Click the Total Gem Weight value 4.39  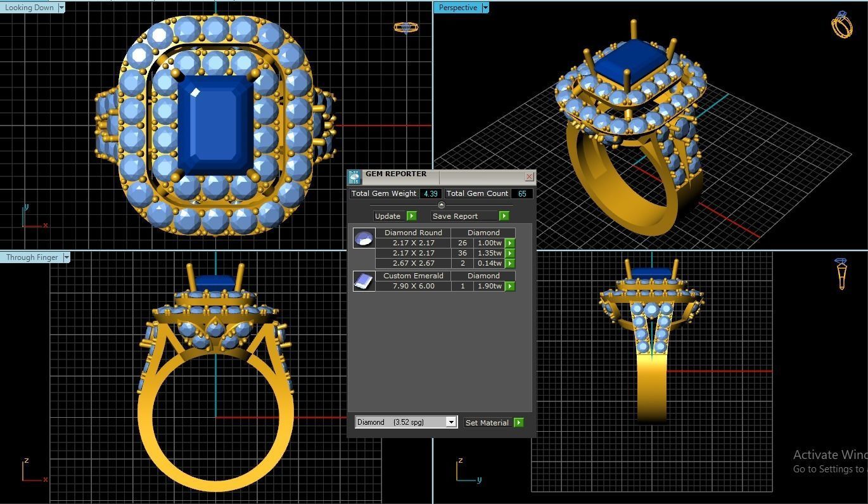point(431,193)
